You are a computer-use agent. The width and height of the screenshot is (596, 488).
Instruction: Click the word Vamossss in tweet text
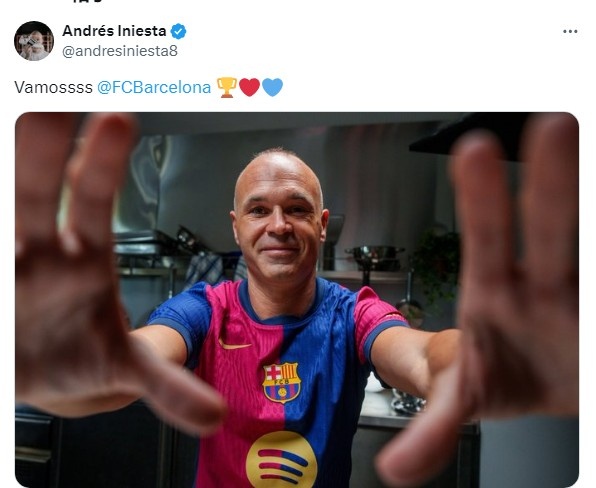coord(53,87)
